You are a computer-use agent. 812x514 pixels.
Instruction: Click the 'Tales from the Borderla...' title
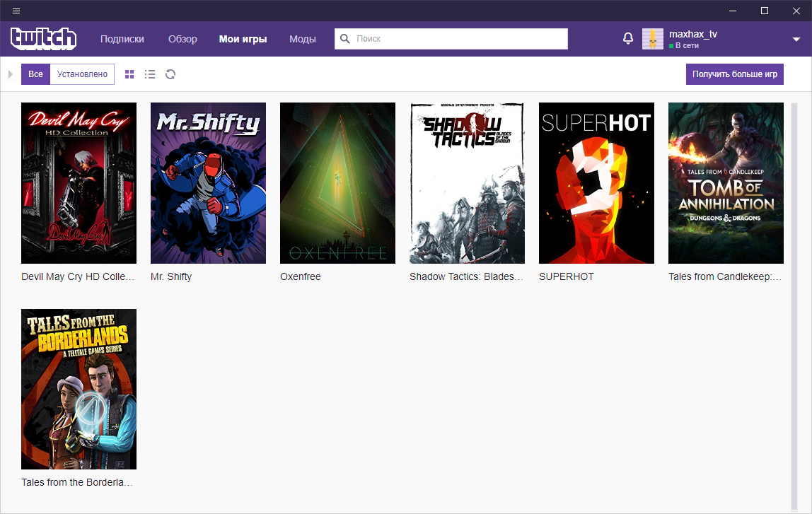point(77,482)
